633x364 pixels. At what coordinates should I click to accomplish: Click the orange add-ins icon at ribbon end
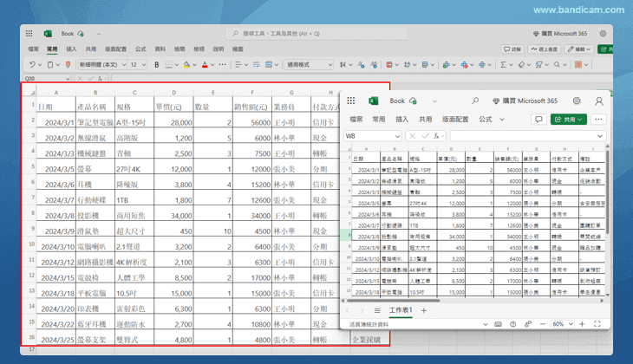[x=578, y=65]
